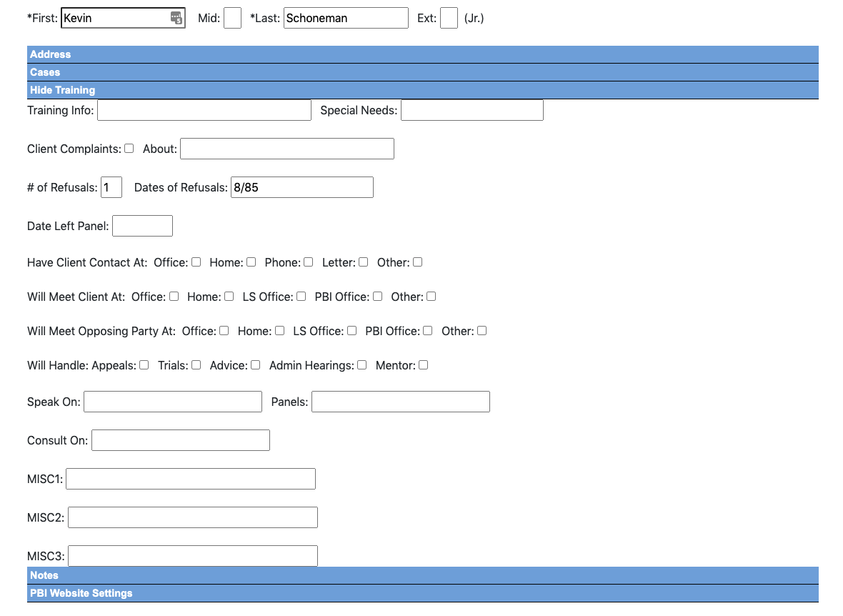Click into the MISC2 input field
Image resolution: width=843 pixels, height=616 pixels.
193,517
